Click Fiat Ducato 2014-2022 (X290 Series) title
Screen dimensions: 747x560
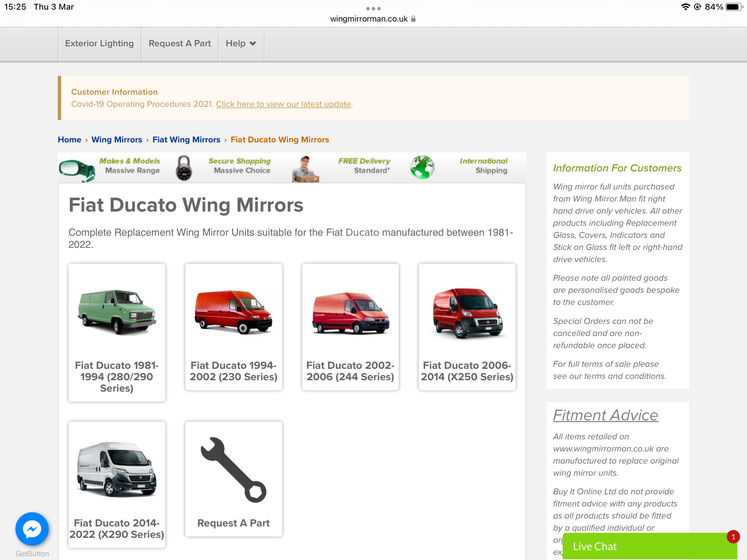pos(117,529)
